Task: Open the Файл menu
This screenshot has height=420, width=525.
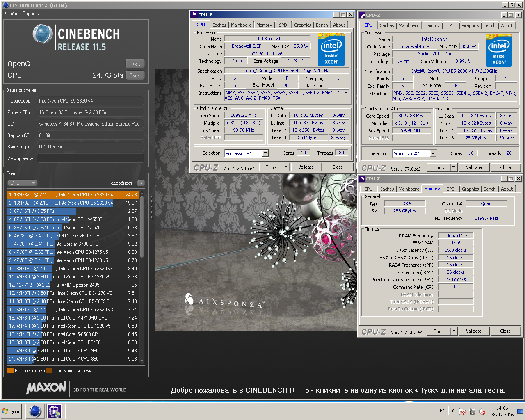Action: point(11,14)
